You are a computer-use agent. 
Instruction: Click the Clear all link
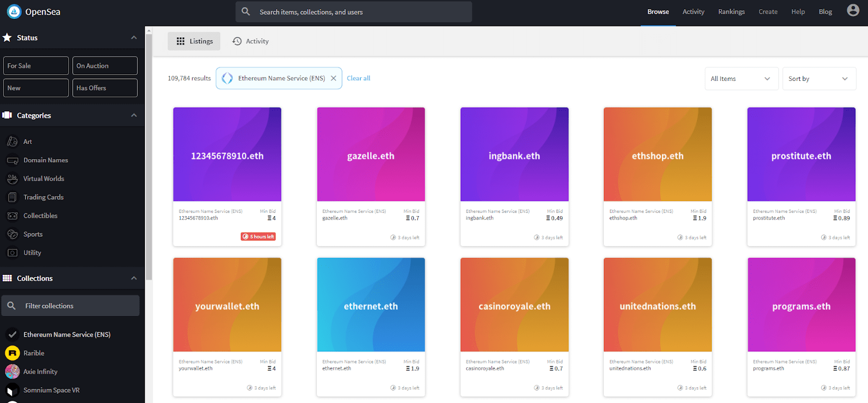coord(359,78)
